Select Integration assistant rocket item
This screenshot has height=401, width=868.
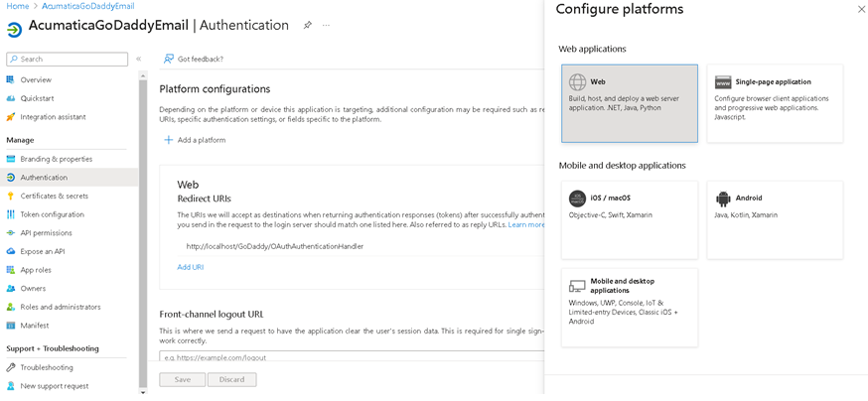(x=53, y=117)
